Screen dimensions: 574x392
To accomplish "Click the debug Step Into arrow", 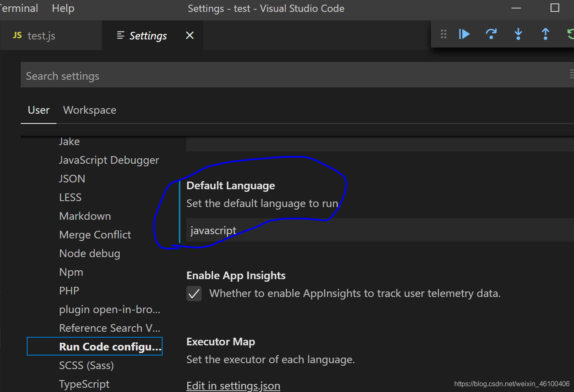I will (x=518, y=34).
